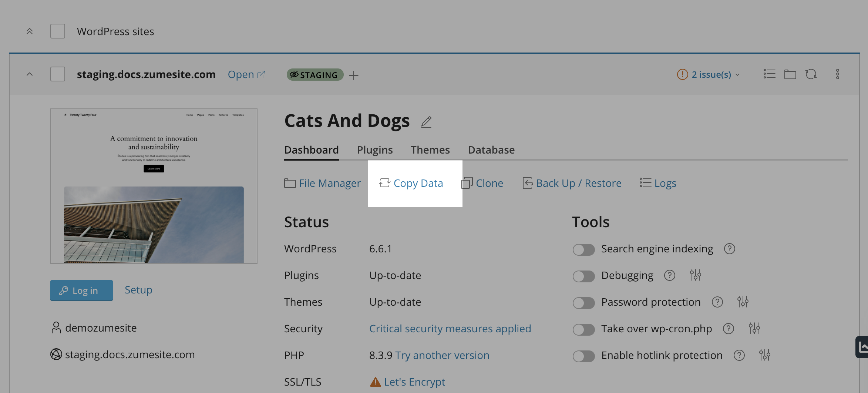Viewport: 868px width, 393px height.
Task: Click the SSL/TLS warning triangle icon
Action: pyautogui.click(x=375, y=382)
